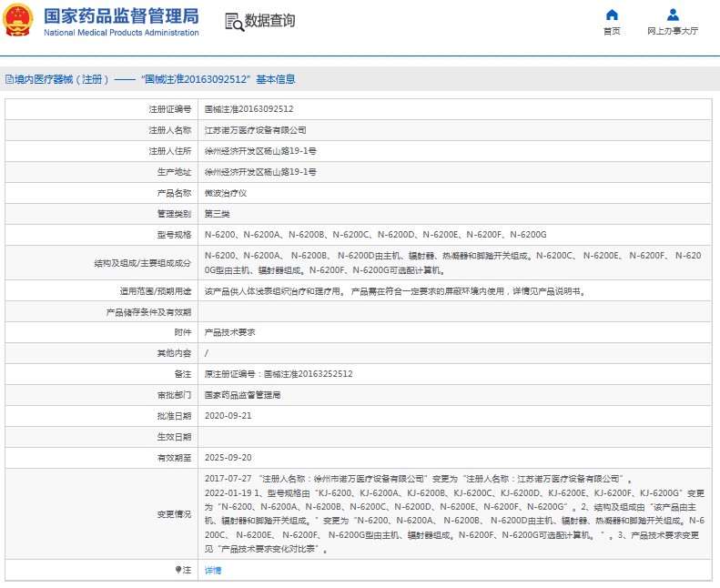Click attachment value 产品技术要求
Image resolution: width=720 pixels, height=588 pixels.
(x=230, y=332)
